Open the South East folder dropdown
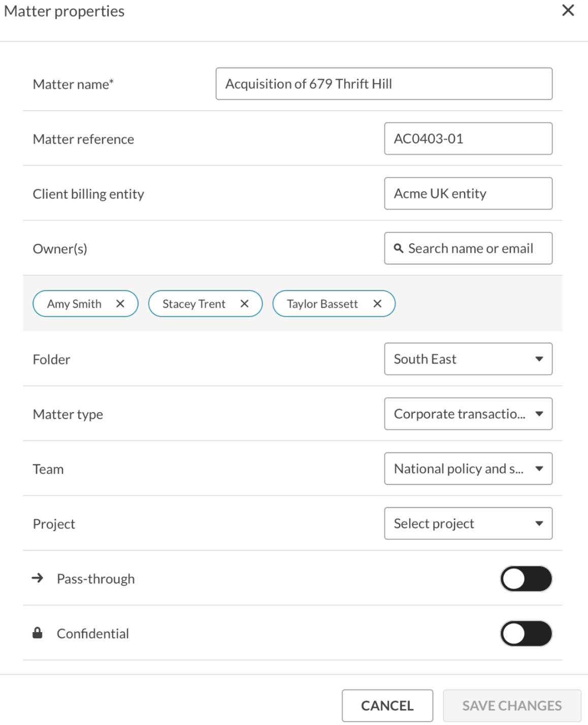Screen dimensions: 588x725 [468, 359]
